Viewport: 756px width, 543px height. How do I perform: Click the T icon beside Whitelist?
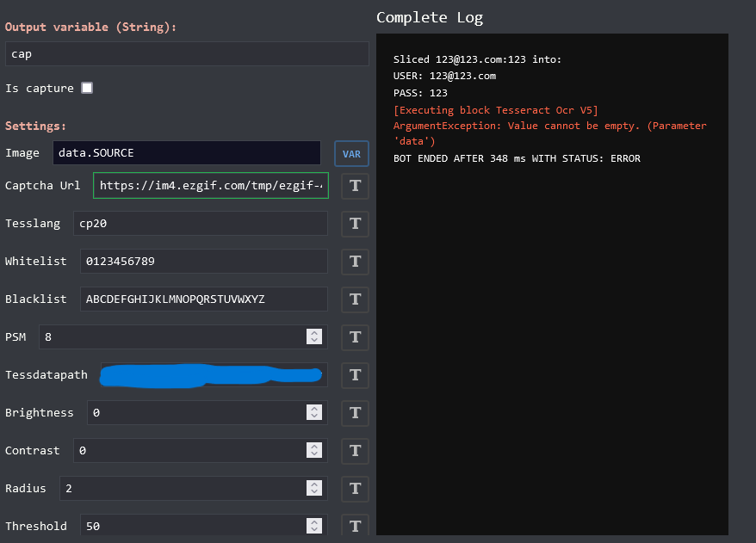pos(355,261)
